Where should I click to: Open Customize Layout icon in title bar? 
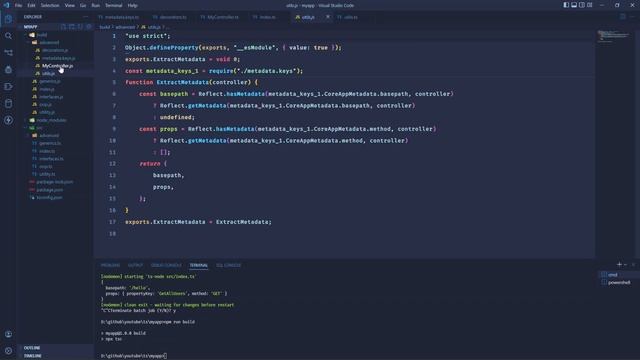pyautogui.click(x=589, y=5)
